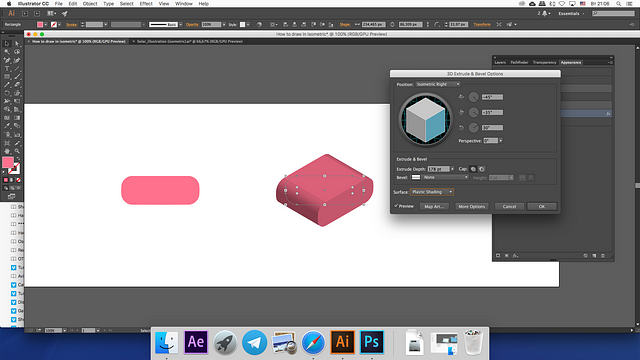
Task: Select the Eyedropper tool
Action: coord(7,126)
